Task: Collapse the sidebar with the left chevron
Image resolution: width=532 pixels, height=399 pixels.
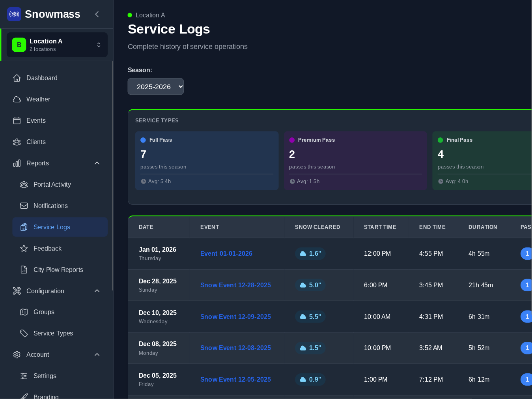Action: click(97, 14)
